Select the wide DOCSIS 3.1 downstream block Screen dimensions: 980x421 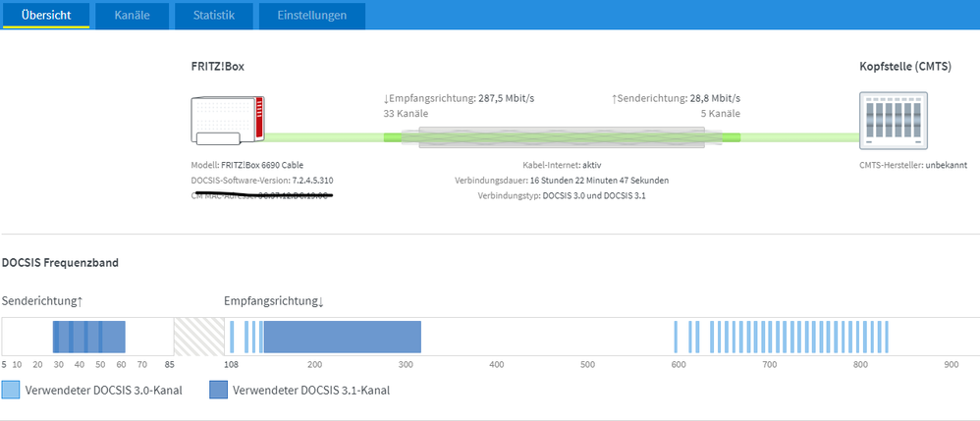click(x=342, y=337)
